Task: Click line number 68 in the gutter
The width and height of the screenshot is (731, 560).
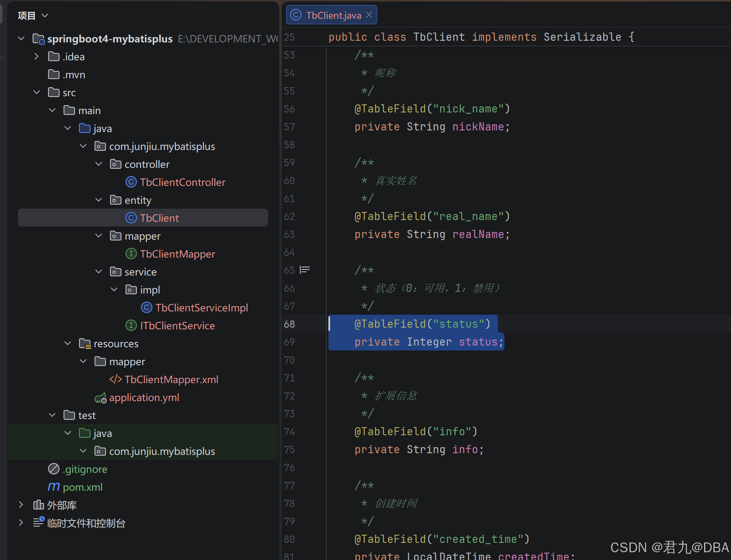Action: coord(289,324)
